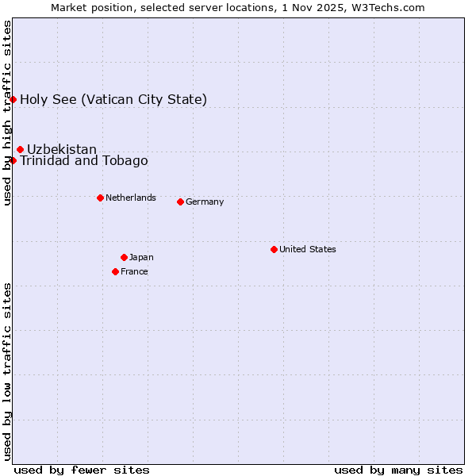
Task: Select the Germany red marker
Action: (x=180, y=202)
